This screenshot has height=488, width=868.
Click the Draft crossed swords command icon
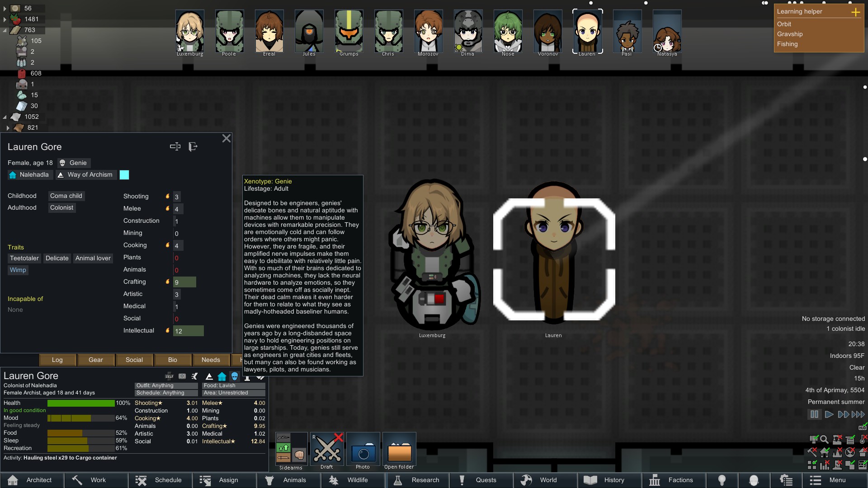tap(327, 448)
